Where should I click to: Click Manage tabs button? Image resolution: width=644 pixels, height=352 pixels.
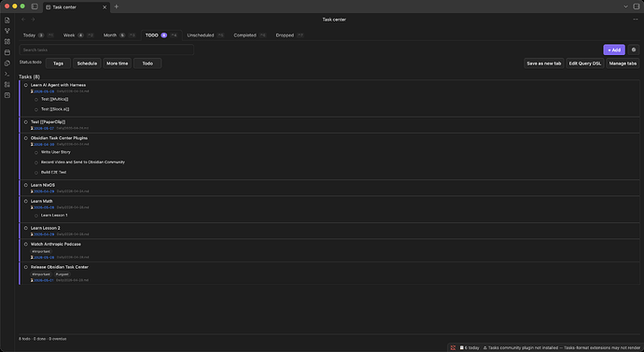[623, 63]
